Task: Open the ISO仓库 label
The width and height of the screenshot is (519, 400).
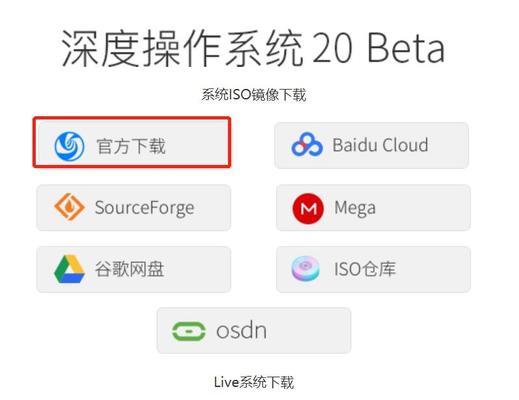Action: click(x=365, y=269)
